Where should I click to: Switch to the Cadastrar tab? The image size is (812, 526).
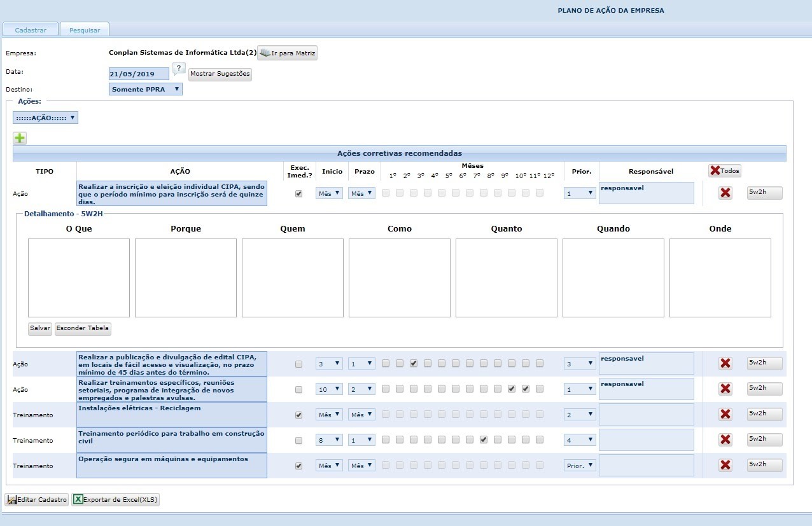pos(31,29)
